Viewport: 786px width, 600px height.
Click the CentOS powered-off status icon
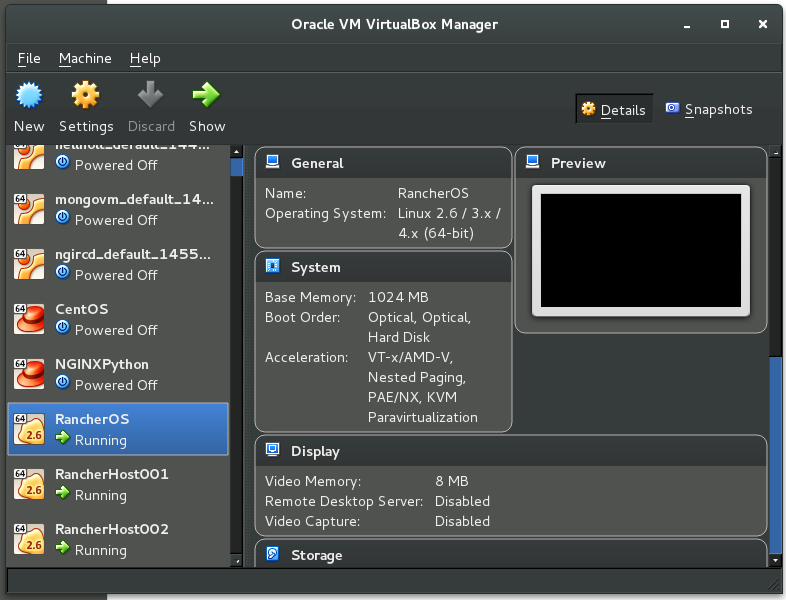(63, 327)
